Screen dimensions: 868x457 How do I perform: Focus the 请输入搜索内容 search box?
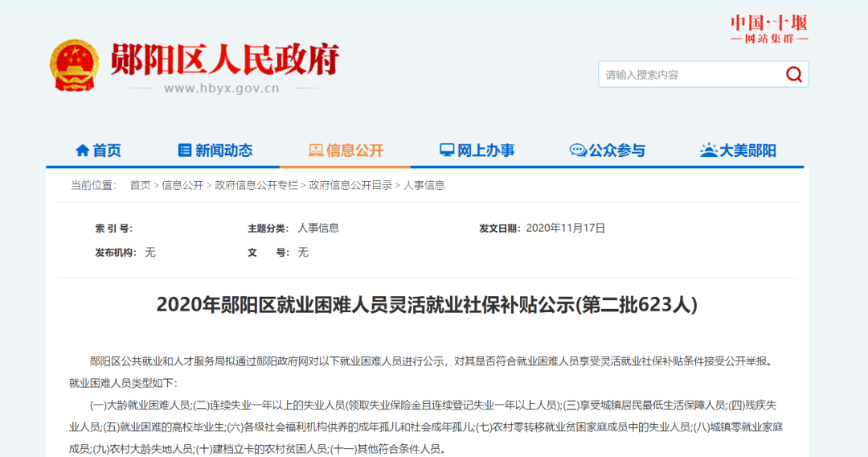(690, 75)
